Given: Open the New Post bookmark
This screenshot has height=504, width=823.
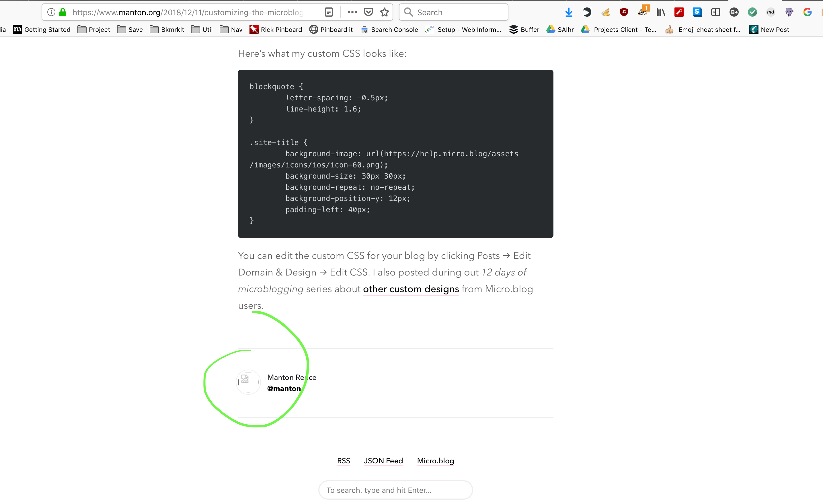Looking at the screenshot, I should coord(769,30).
